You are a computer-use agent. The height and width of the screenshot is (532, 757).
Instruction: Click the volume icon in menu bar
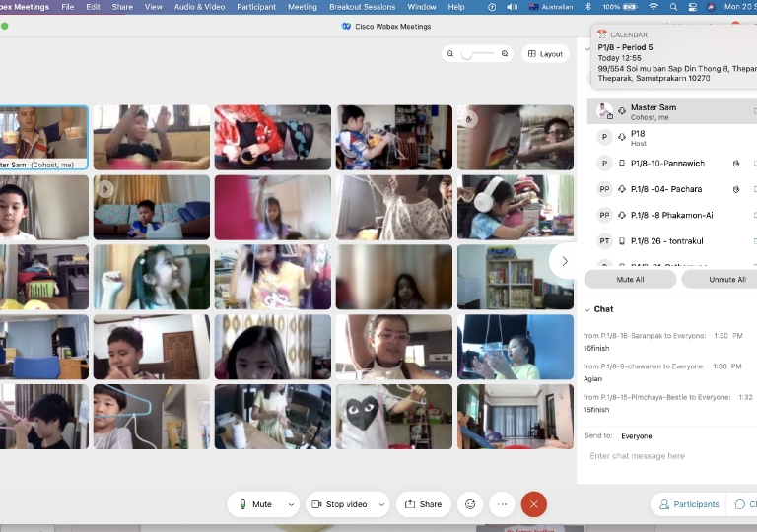[513, 7]
